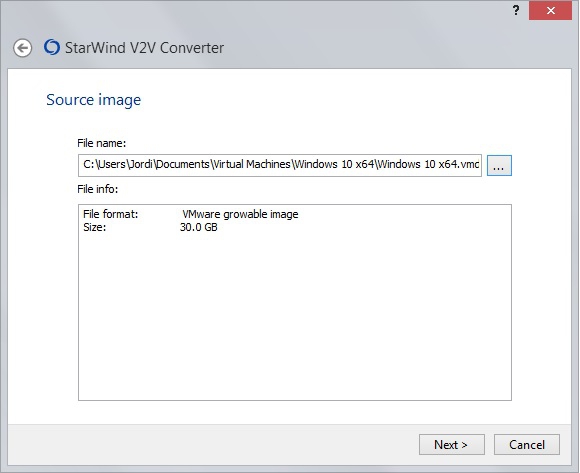Select the '30.0 GB' size value
The height and width of the screenshot is (473, 580).
point(199,227)
